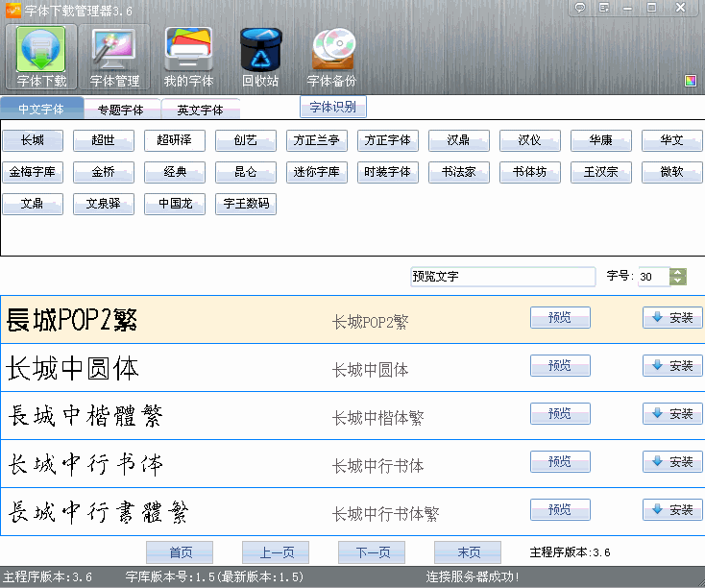705x588 pixels.
Task: Select the 文鼎 font family button
Action: (33, 204)
